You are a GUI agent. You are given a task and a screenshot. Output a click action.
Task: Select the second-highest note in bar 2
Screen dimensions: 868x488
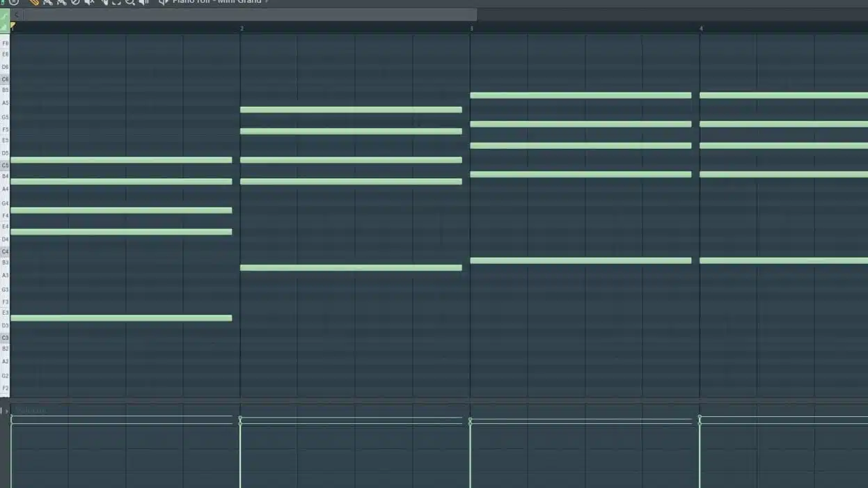pyautogui.click(x=351, y=131)
